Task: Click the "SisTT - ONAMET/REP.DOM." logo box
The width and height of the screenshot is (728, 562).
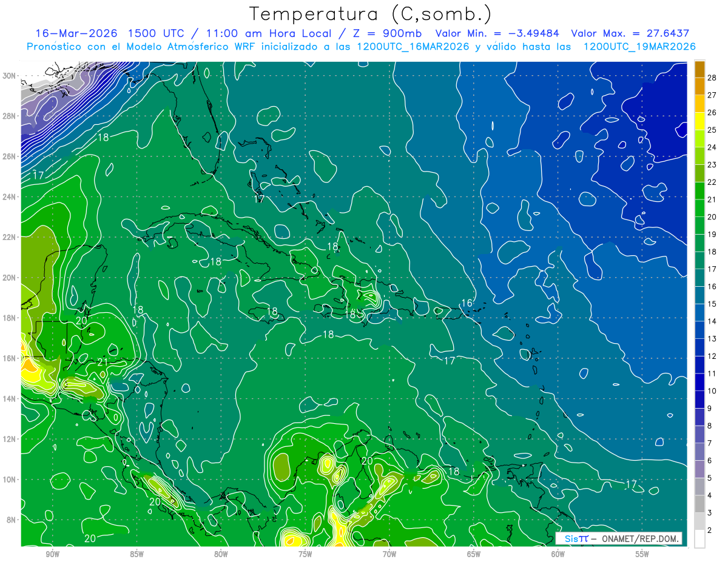Action: [618, 538]
